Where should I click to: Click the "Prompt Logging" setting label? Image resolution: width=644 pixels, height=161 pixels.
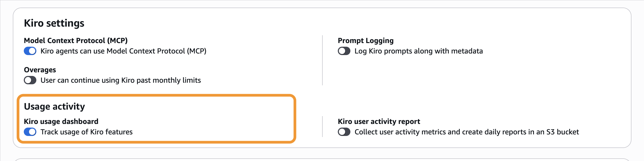pyautogui.click(x=366, y=41)
